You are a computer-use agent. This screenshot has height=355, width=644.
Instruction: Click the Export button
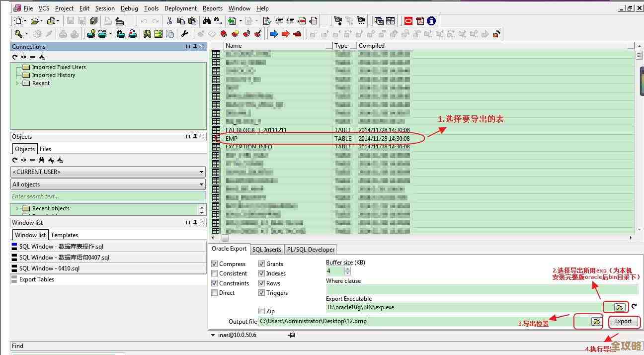[x=623, y=321]
